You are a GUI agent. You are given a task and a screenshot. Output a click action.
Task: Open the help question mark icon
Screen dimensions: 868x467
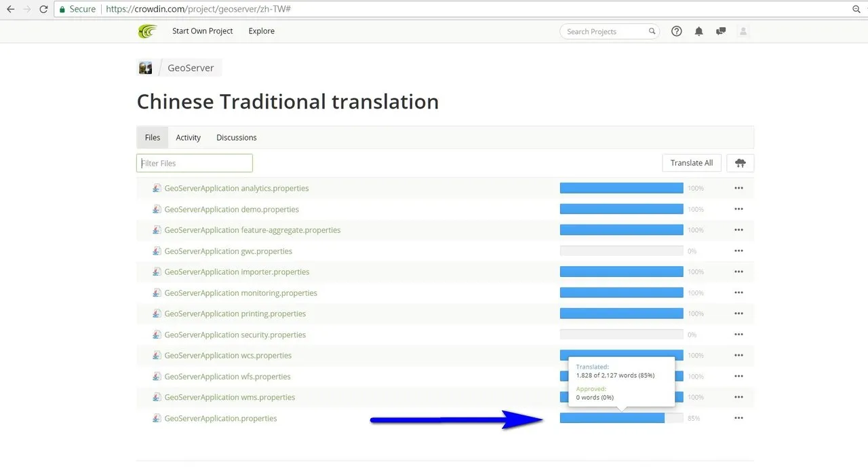point(677,31)
